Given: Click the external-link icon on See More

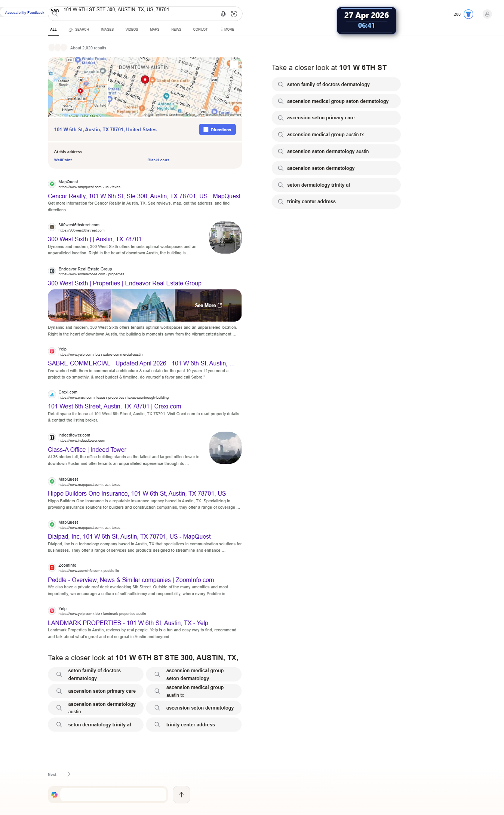Looking at the screenshot, I should pos(220,305).
